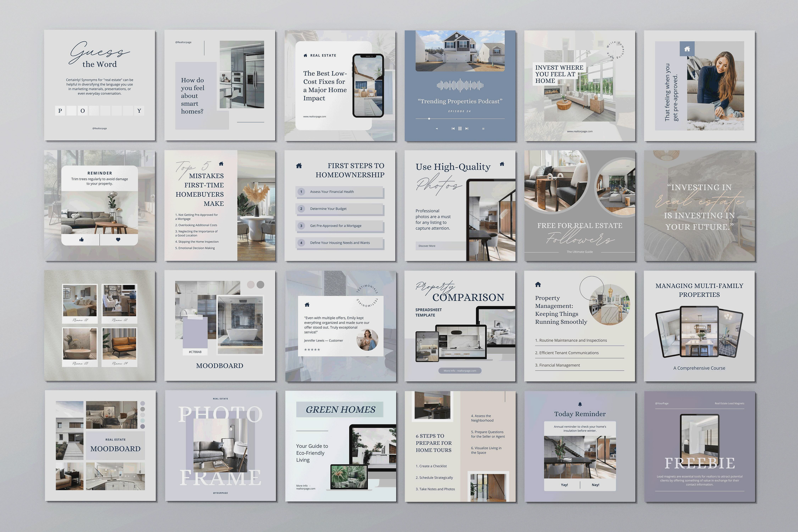Viewport: 798px width, 532px height.
Task: Open the podcast playlist menu icon
Action: [x=483, y=129]
